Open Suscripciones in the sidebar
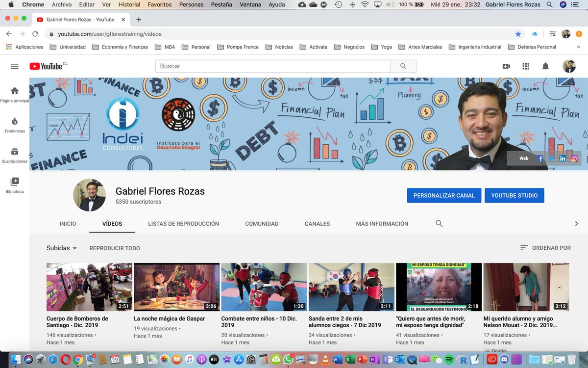The width and height of the screenshot is (588, 368). pos(15,155)
